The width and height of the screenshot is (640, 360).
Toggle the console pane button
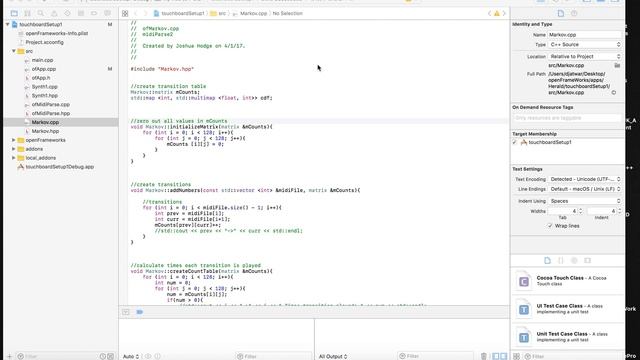coord(504,356)
